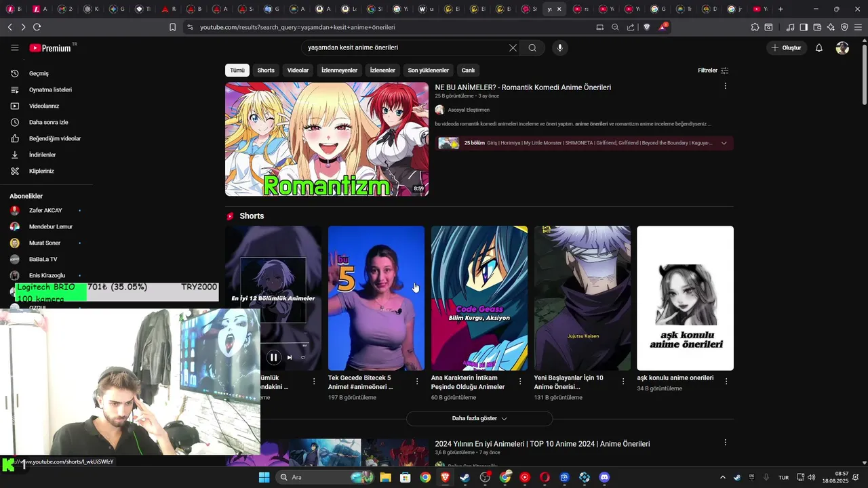The height and width of the screenshot is (488, 868).
Task: Open YouTube notifications bell
Action: 818,47
